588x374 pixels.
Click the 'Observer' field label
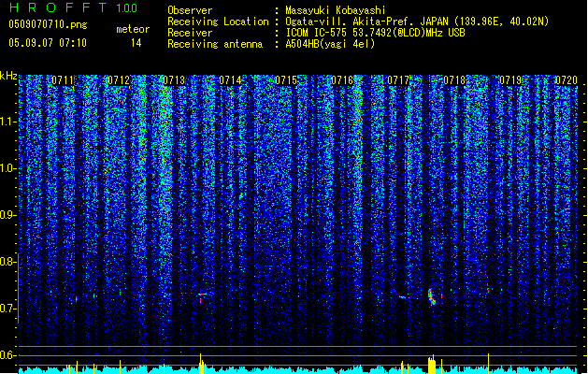(x=190, y=10)
